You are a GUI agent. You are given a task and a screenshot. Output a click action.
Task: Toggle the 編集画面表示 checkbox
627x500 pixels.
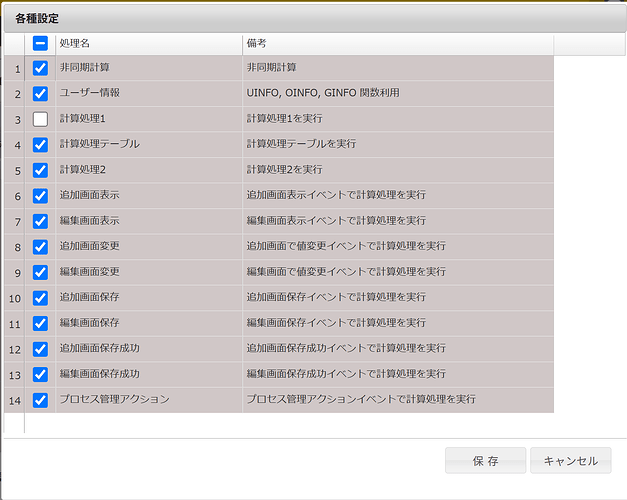(40, 221)
